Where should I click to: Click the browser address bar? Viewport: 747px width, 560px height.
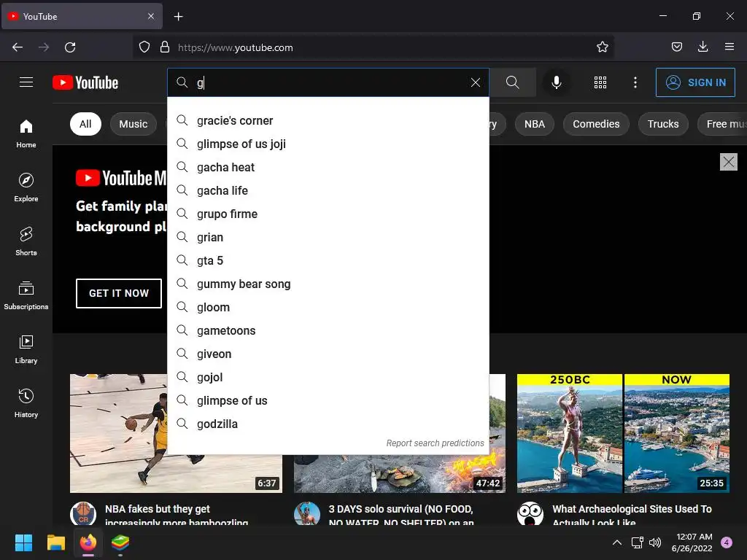pos(373,47)
